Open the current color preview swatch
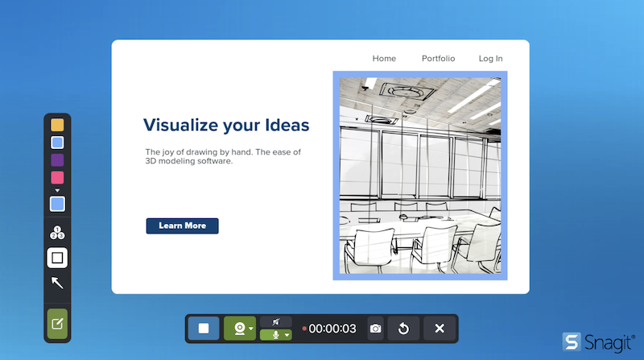Image resolution: width=644 pixels, height=360 pixels. [x=57, y=204]
